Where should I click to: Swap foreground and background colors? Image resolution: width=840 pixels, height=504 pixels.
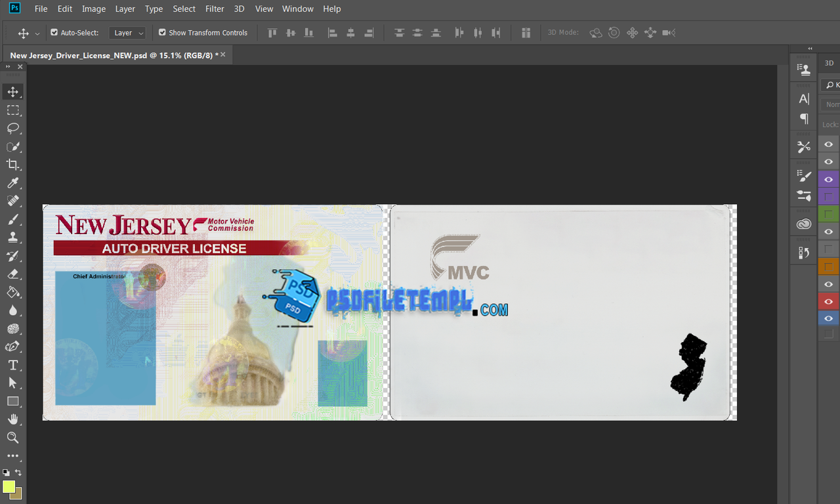tap(18, 472)
